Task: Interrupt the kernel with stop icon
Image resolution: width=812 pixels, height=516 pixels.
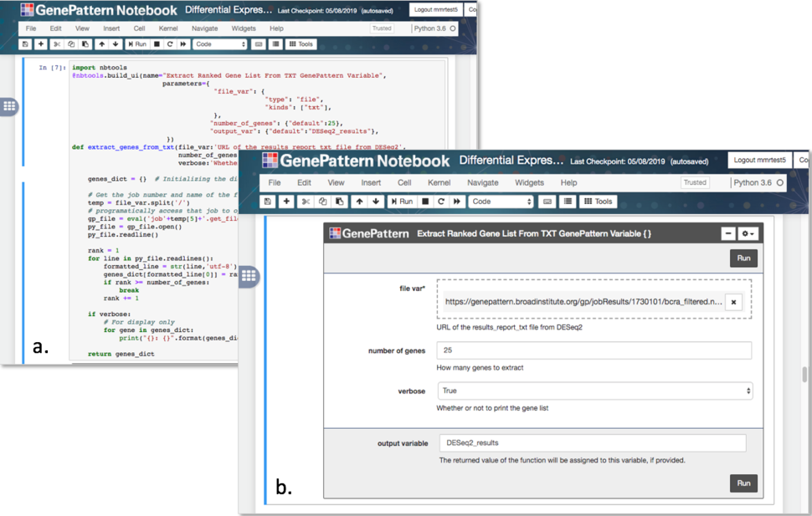Action: pos(424,201)
